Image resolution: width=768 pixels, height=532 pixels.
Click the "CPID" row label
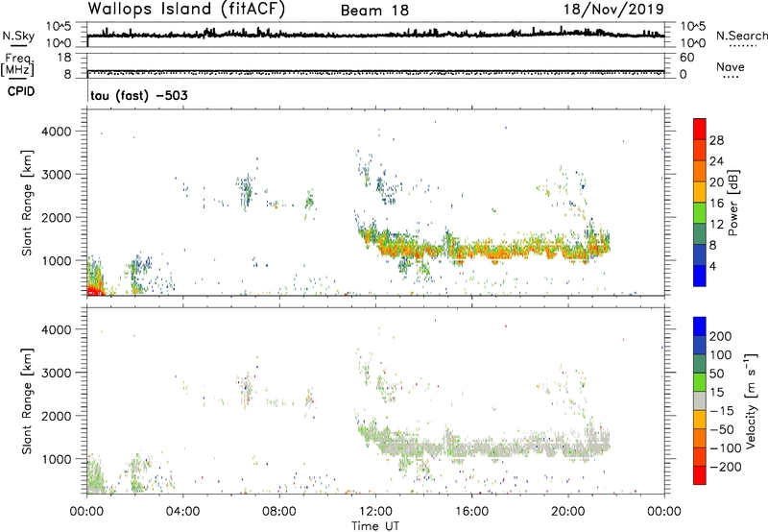(x=21, y=91)
